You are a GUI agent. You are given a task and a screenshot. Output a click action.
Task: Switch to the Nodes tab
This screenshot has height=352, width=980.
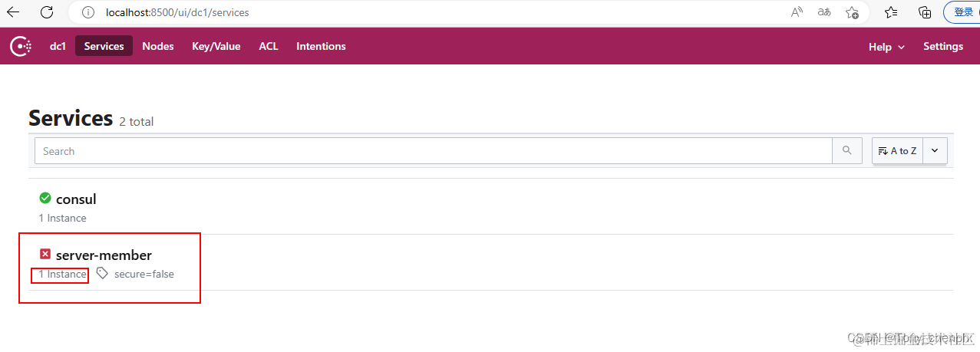[x=158, y=46]
